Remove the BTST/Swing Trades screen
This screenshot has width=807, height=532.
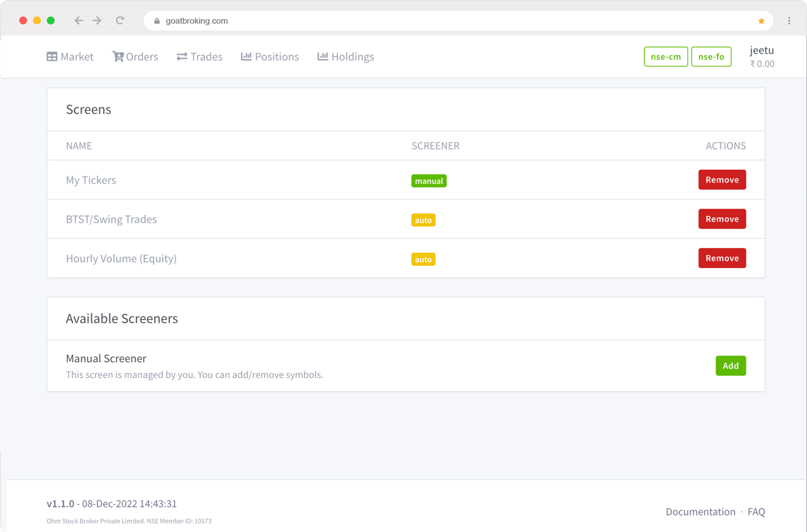tap(721, 219)
